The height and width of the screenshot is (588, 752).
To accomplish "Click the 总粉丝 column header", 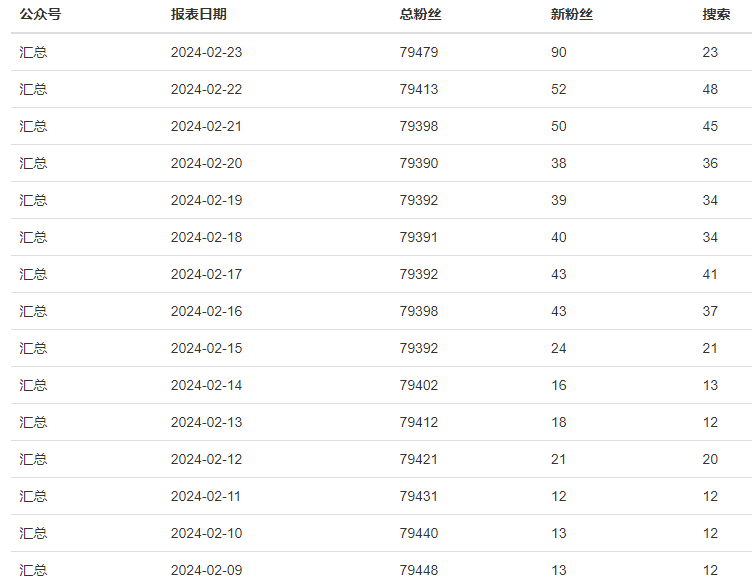I will [420, 14].
